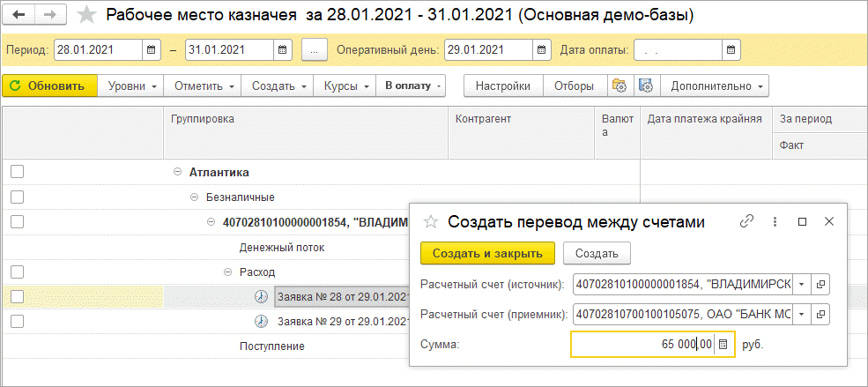This screenshot has width=868, height=387.
Task: Expand the receiver account dropdown list
Action: coord(801,314)
